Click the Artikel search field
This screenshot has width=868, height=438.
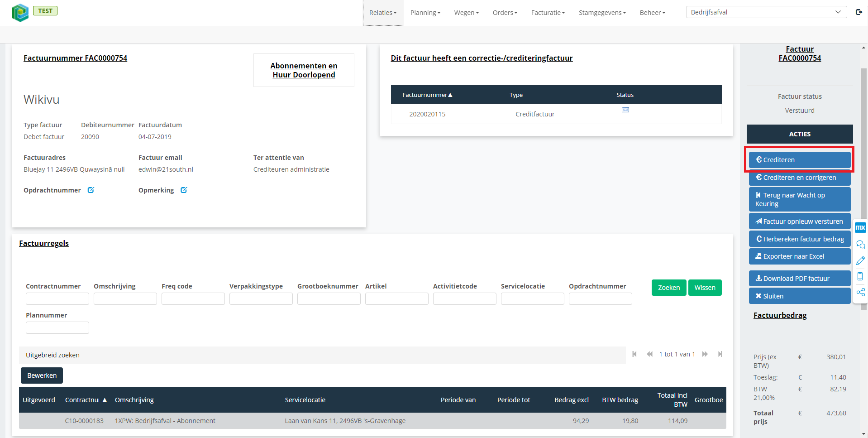(x=397, y=298)
